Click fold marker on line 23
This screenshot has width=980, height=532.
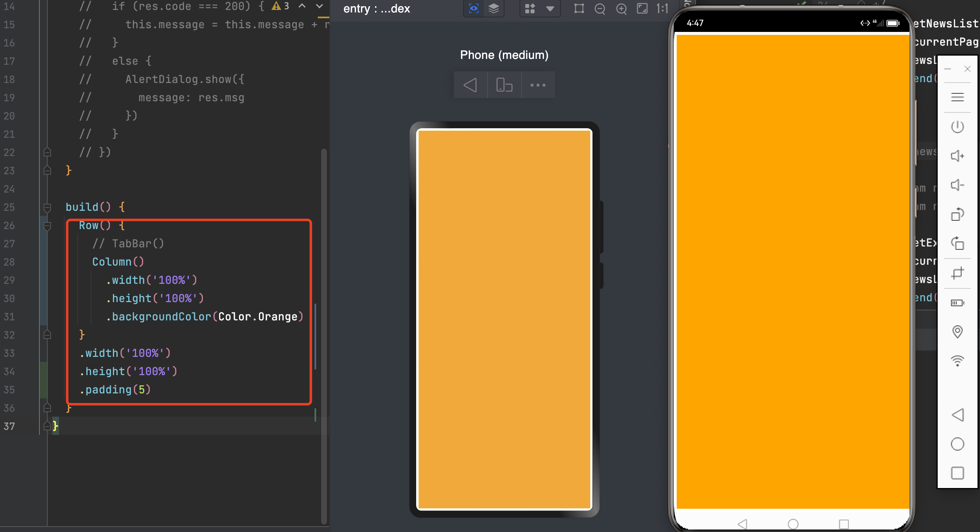pyautogui.click(x=47, y=170)
